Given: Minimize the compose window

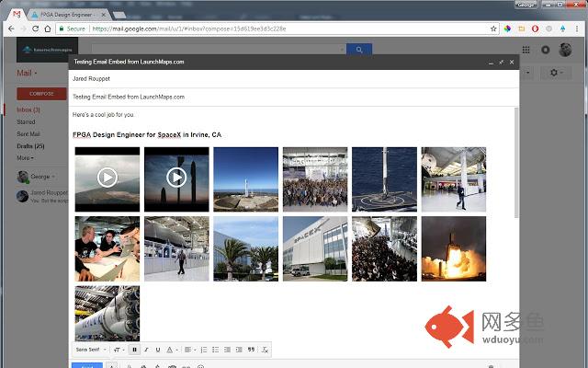Looking at the screenshot, I should [491, 63].
